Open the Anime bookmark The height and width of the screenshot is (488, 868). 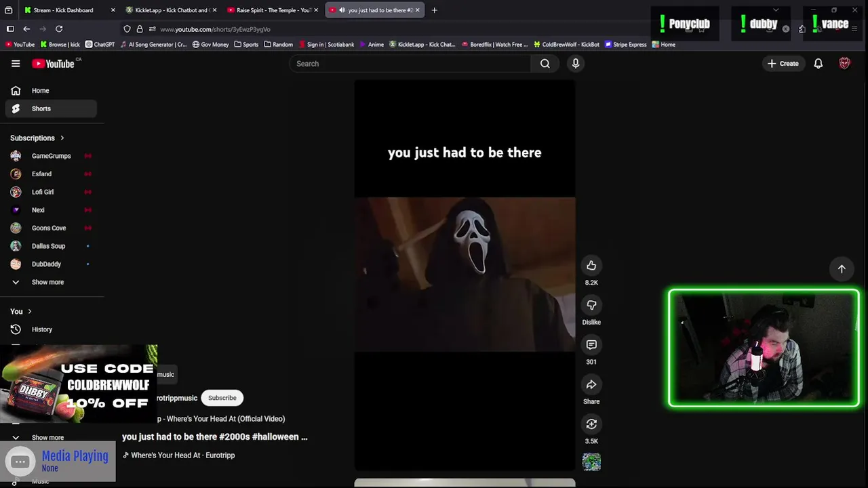coord(371,45)
